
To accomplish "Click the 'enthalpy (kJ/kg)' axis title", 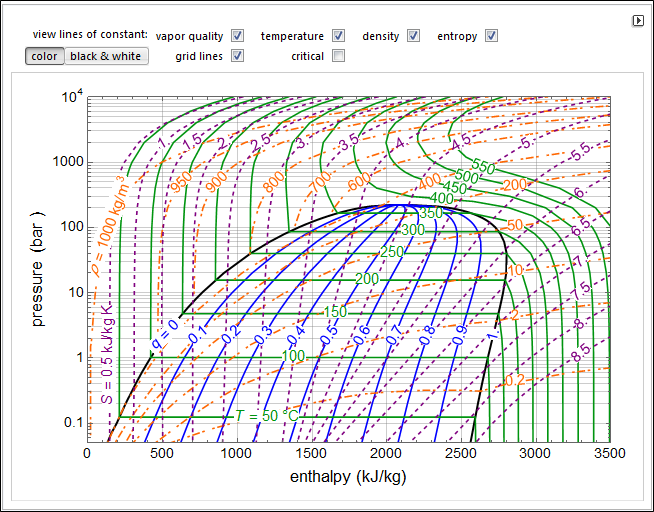I will pyautogui.click(x=347, y=477).
